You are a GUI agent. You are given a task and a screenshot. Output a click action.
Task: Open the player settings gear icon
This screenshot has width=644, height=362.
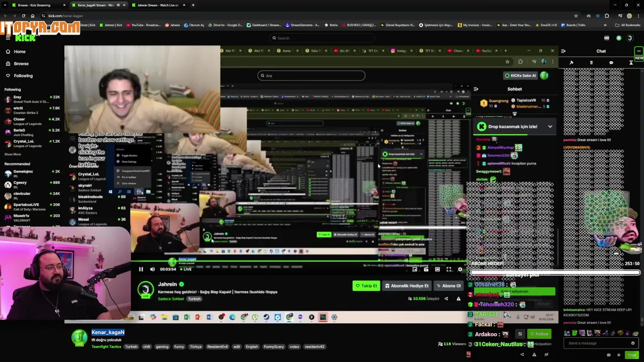pos(460,269)
